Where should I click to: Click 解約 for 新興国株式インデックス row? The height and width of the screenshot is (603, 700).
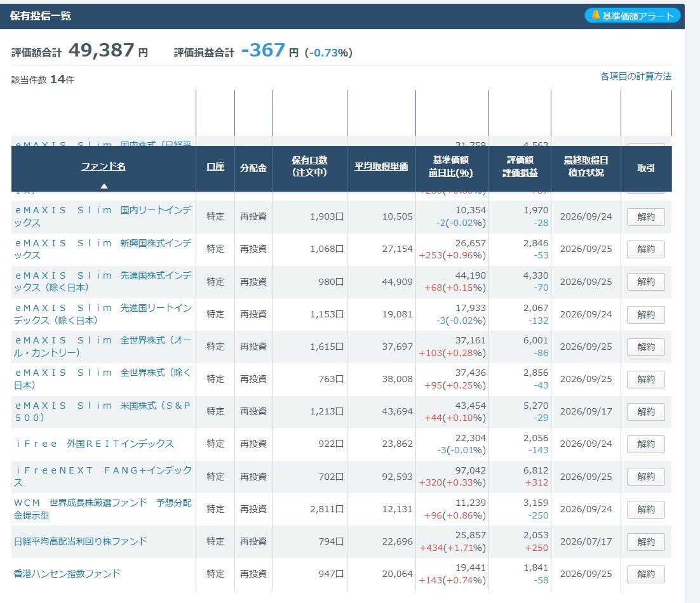point(645,249)
